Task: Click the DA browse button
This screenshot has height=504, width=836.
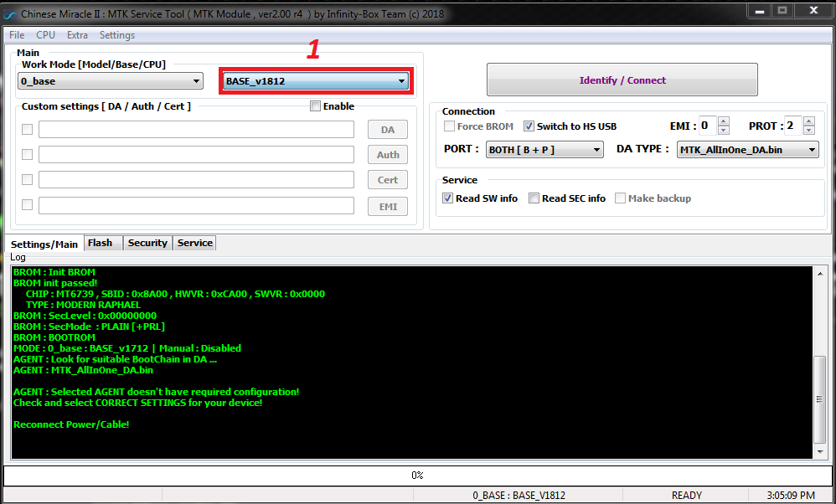Action: click(x=388, y=130)
